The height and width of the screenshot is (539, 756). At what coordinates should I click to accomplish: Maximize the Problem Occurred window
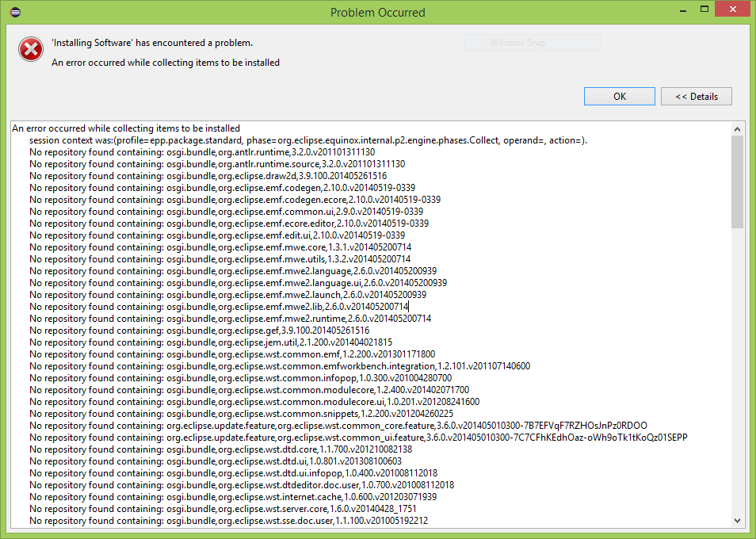click(704, 10)
